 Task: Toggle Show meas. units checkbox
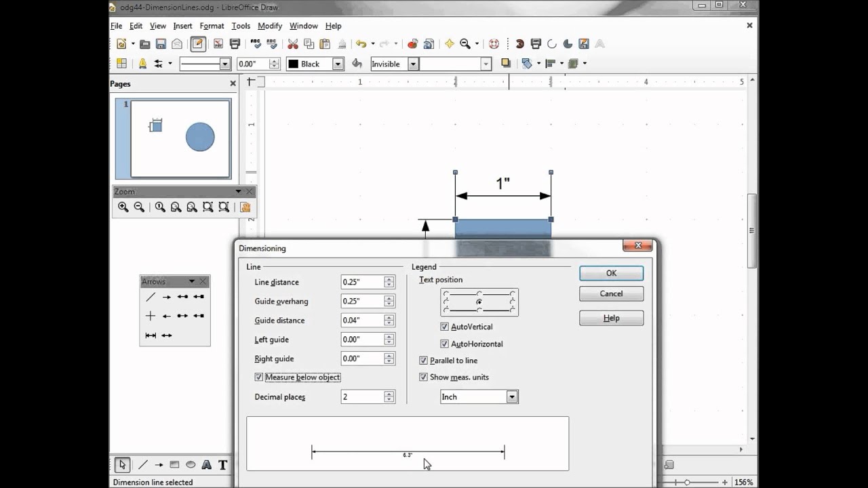click(424, 378)
